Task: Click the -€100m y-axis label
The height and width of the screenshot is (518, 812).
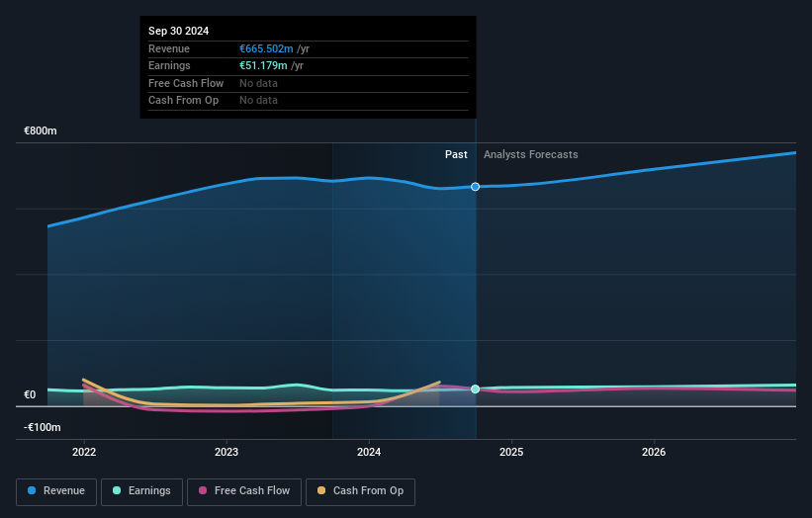Action: [42, 427]
